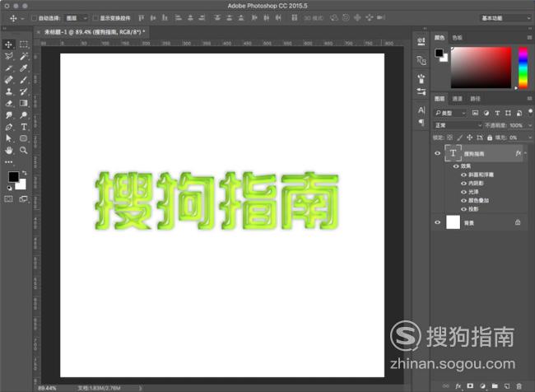Open the Brush Presets panel icon
The image size is (535, 392).
tap(421, 79)
